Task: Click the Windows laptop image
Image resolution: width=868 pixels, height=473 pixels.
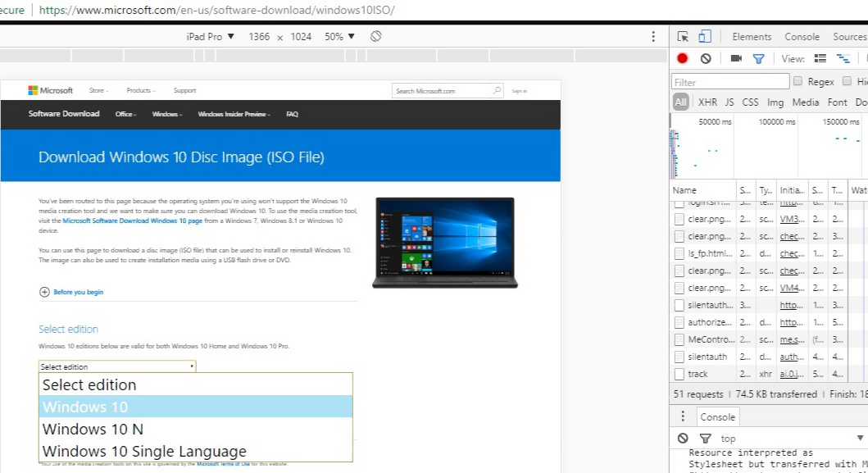Action: (x=444, y=243)
